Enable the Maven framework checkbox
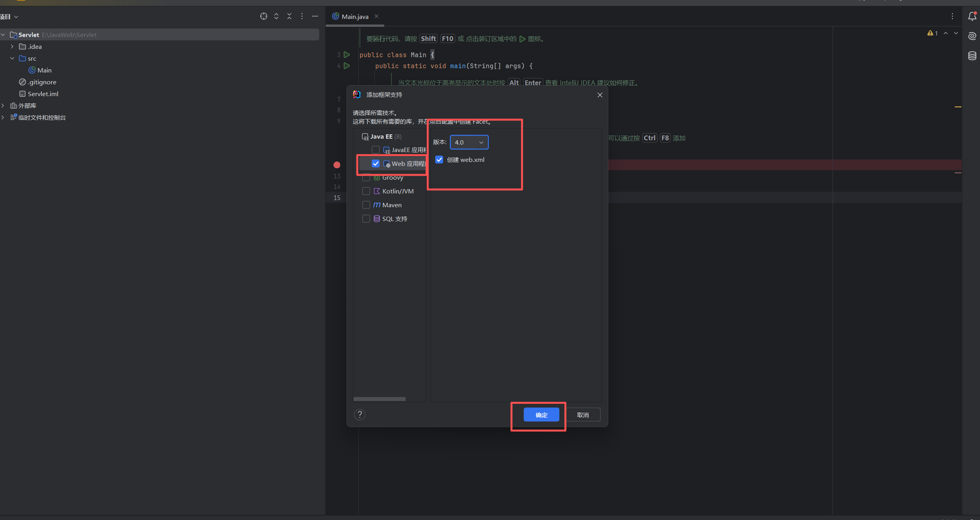This screenshot has width=980, height=520. point(366,205)
